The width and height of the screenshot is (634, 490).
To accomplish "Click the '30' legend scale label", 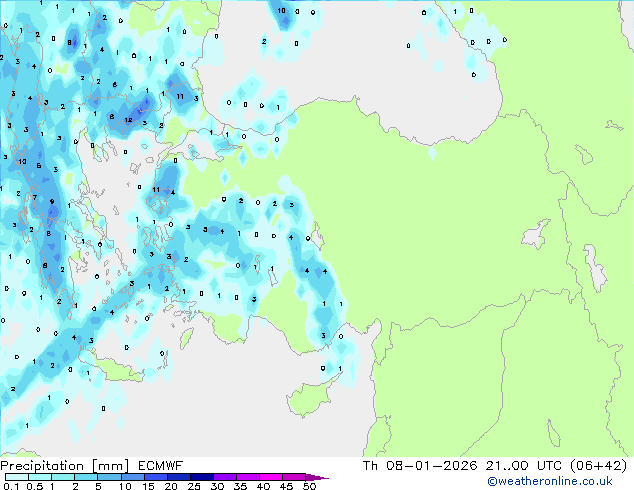I will (x=217, y=486).
